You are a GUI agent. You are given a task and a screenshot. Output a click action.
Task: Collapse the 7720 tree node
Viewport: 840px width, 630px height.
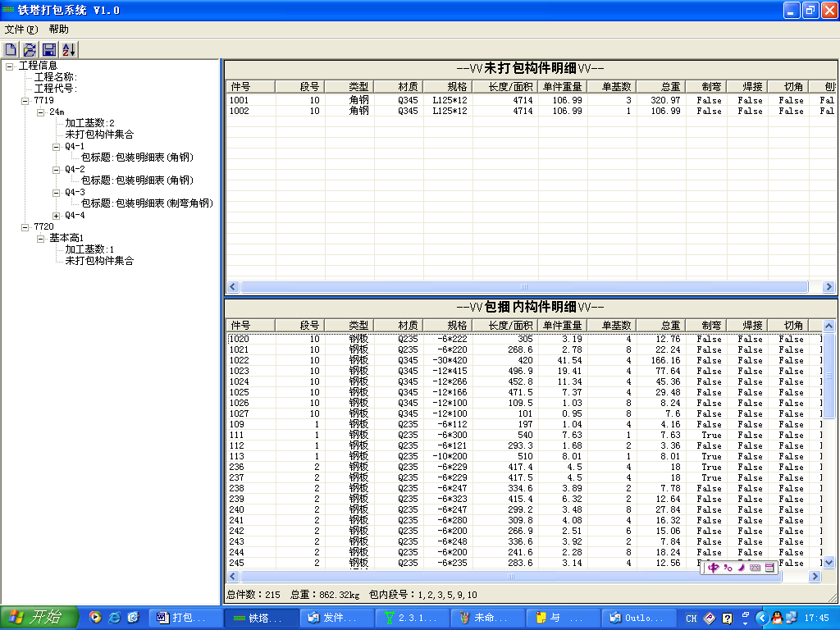click(x=25, y=227)
